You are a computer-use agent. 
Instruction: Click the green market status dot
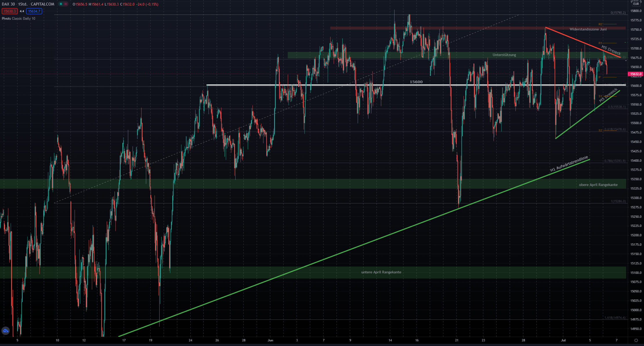pyautogui.click(x=61, y=4)
